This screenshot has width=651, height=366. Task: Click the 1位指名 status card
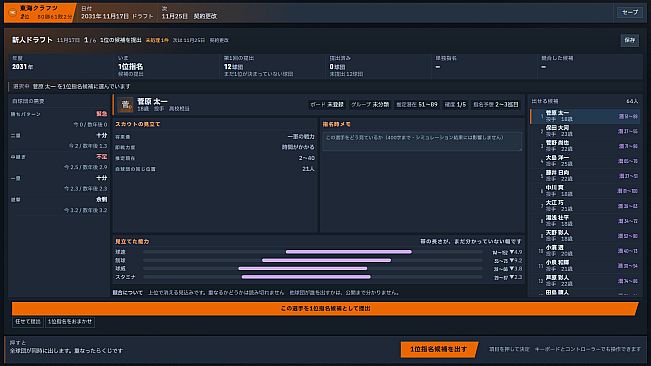click(x=166, y=66)
